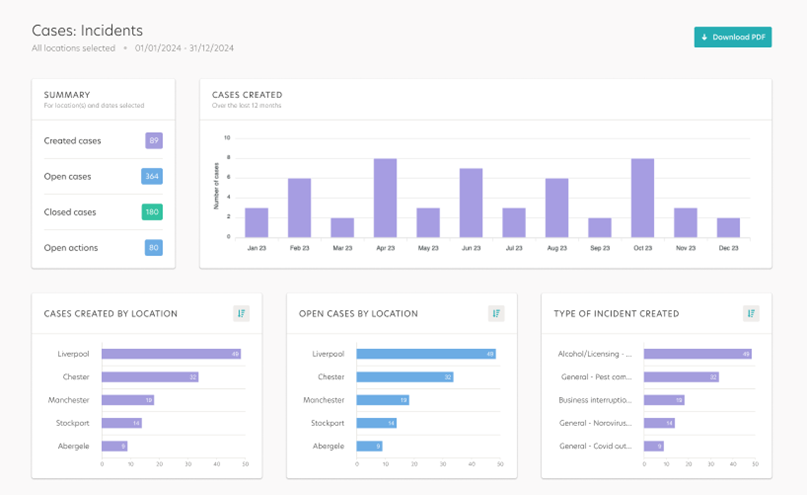The image size is (807, 495).
Task: Click the Number of cases axis label
Action: 216,186
